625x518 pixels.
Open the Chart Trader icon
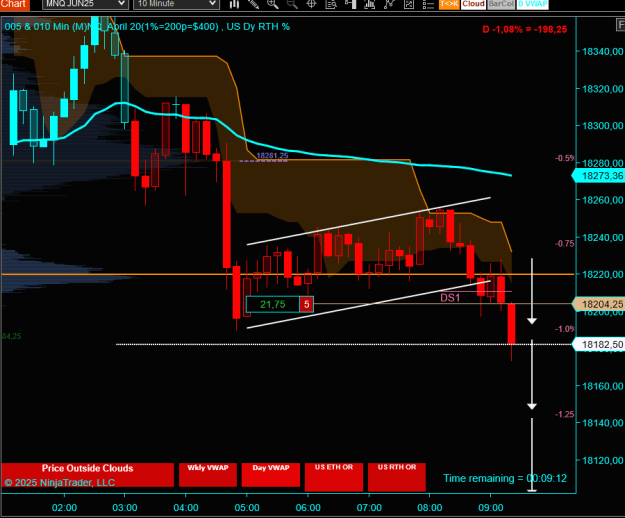point(350,4)
